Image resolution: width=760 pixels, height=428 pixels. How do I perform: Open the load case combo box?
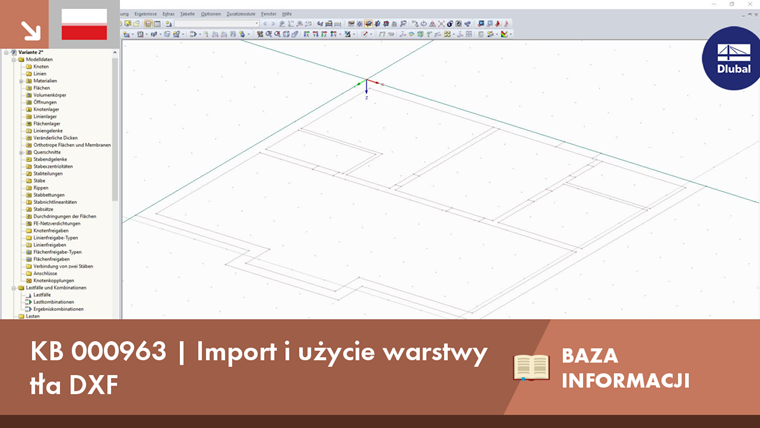(x=217, y=24)
